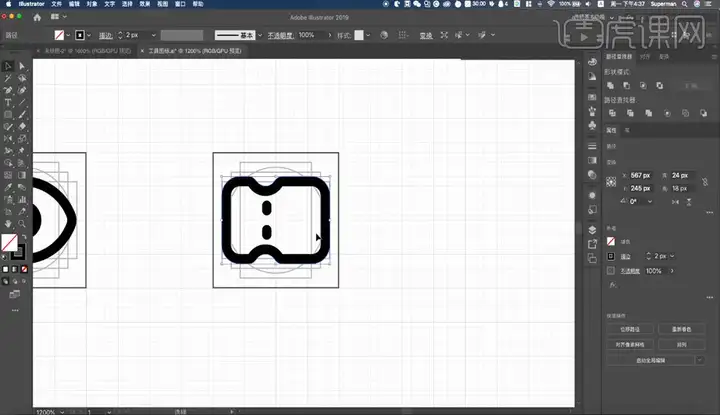
Task: Open graphic style dropdown in control bar
Action: tap(368, 35)
